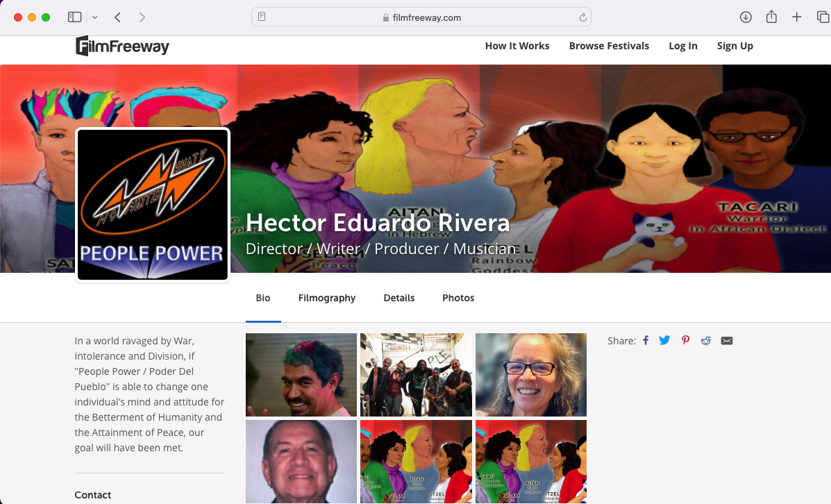Viewport: 831px width, 504px height.
Task: Switch to the Details tab
Action: [399, 298]
